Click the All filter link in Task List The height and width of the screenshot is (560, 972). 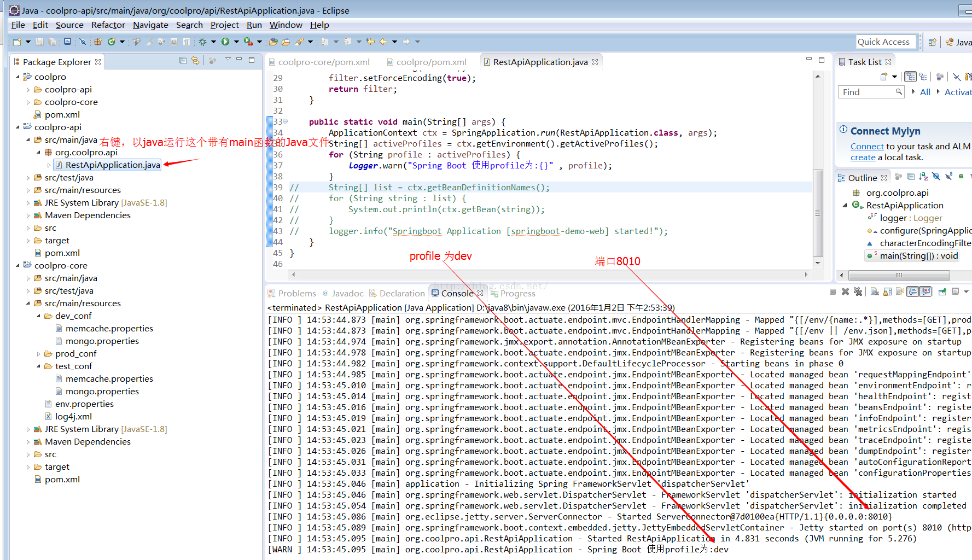pyautogui.click(x=925, y=92)
